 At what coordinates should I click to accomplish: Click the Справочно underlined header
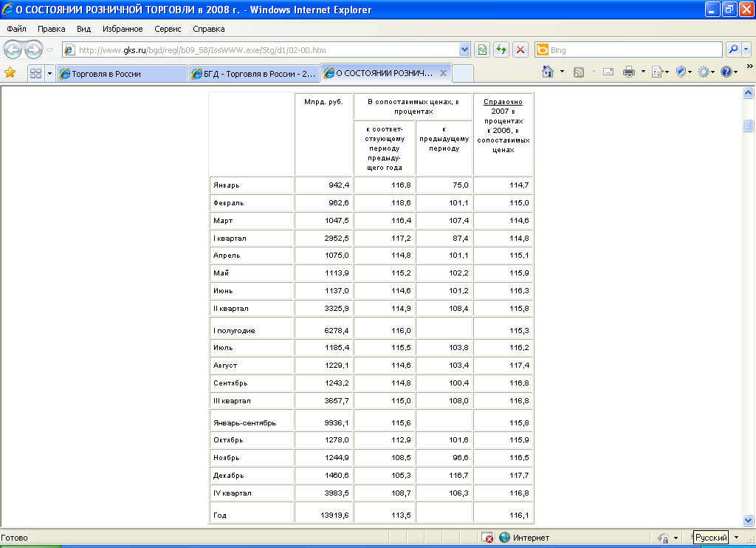point(503,102)
